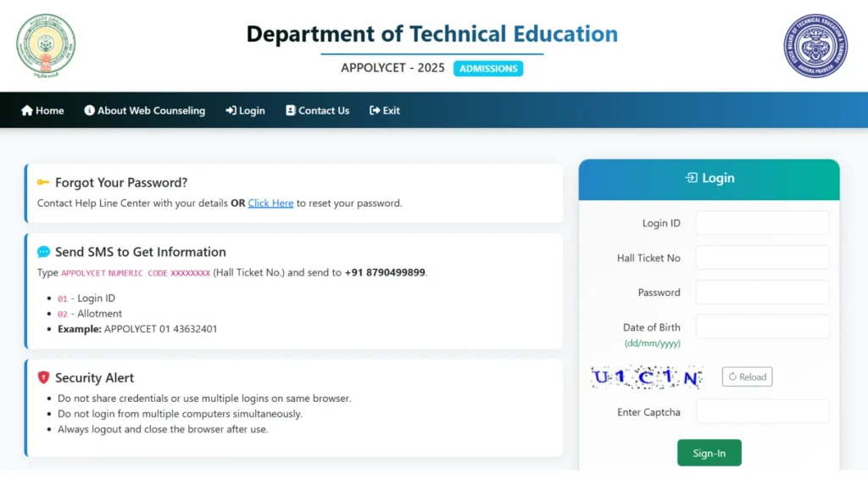Click the Forgot Your Password? heading
This screenshot has width=868, height=480.
[x=121, y=182]
